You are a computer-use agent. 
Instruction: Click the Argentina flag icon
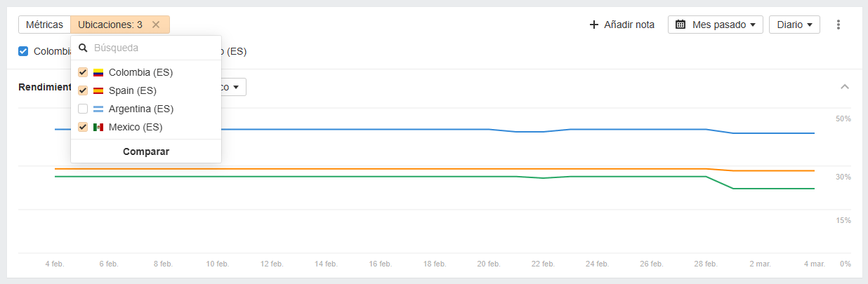pos(98,109)
